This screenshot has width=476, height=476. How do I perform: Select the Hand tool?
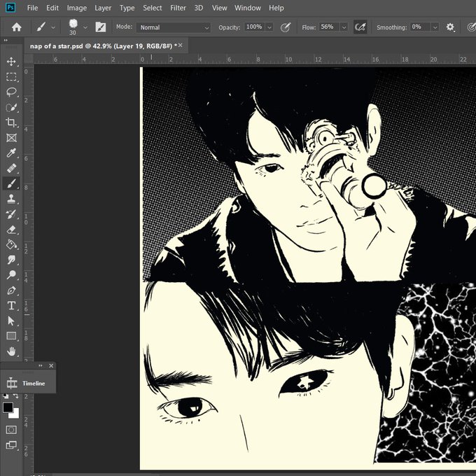click(11, 351)
